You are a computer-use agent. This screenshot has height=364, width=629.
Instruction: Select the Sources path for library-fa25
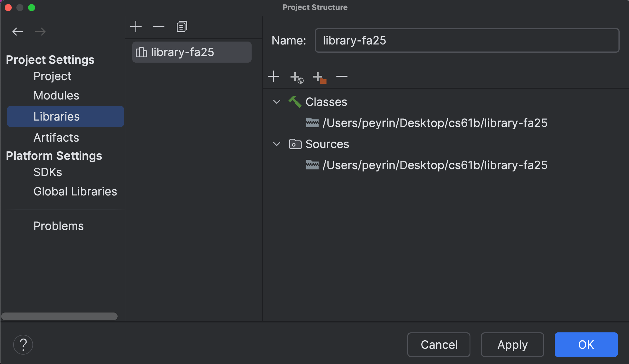point(435,165)
